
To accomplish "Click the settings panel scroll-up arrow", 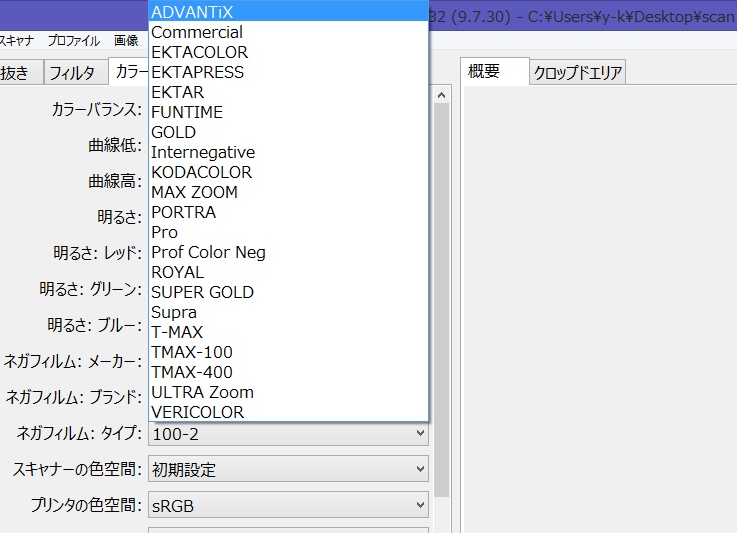I will pos(441,95).
